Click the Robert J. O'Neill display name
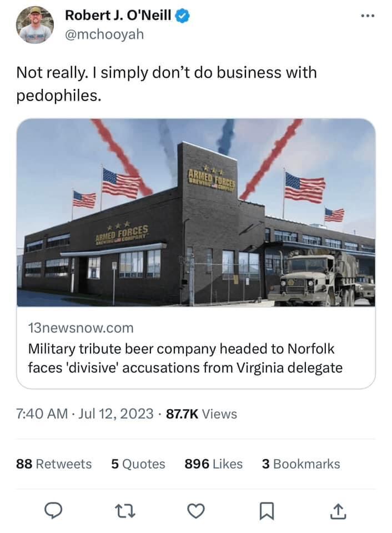 [x=118, y=16]
